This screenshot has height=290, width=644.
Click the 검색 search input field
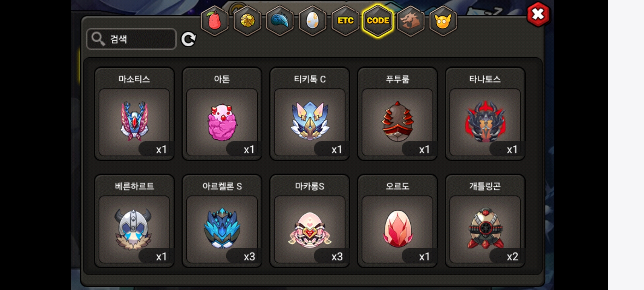coord(131,39)
